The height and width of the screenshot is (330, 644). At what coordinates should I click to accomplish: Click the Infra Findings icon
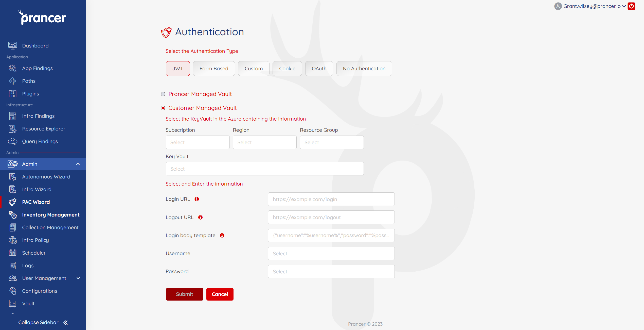coord(12,116)
